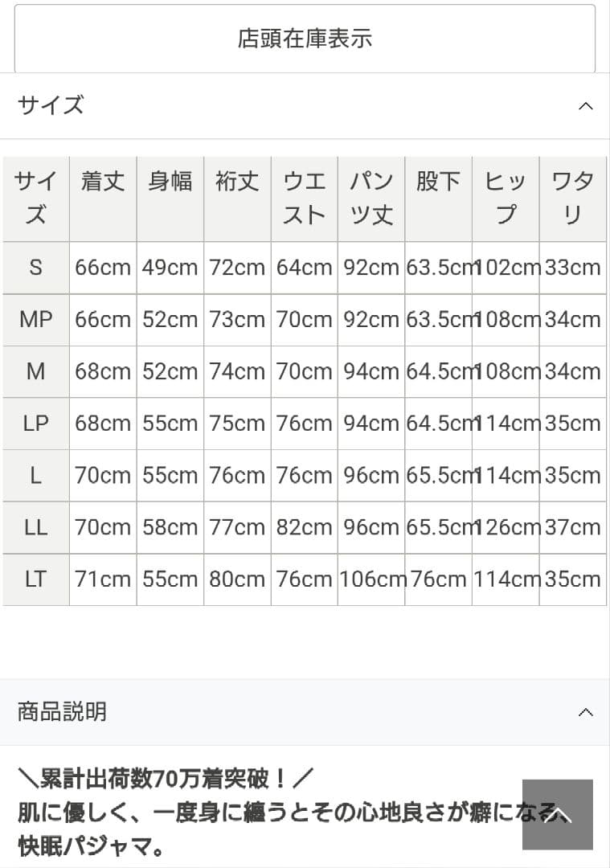Collapse the サイズ section using its chevron
This screenshot has width=610, height=868.
(586, 104)
